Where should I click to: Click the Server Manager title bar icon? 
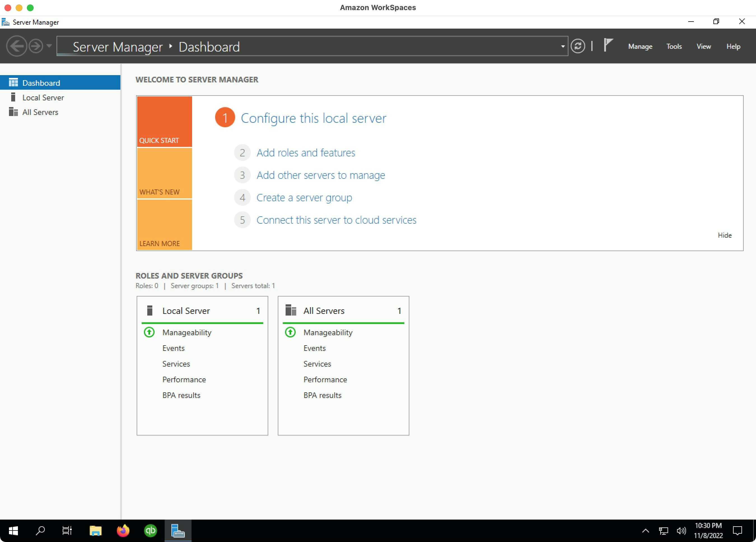pos(5,22)
